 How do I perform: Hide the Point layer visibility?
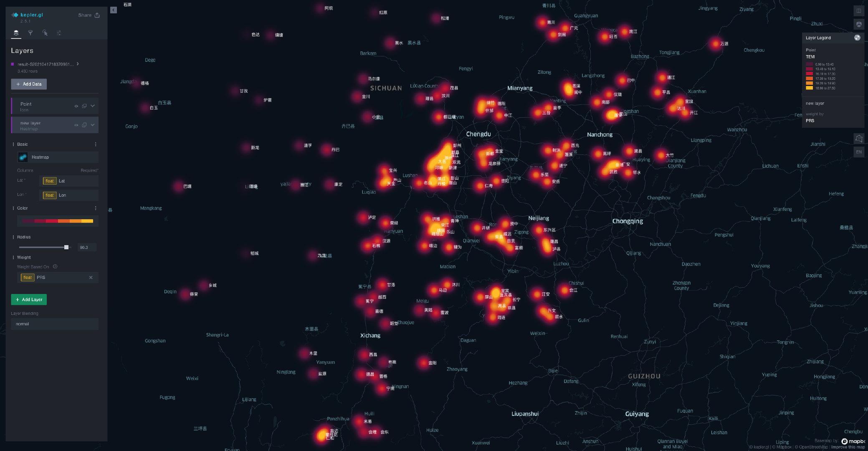point(76,106)
